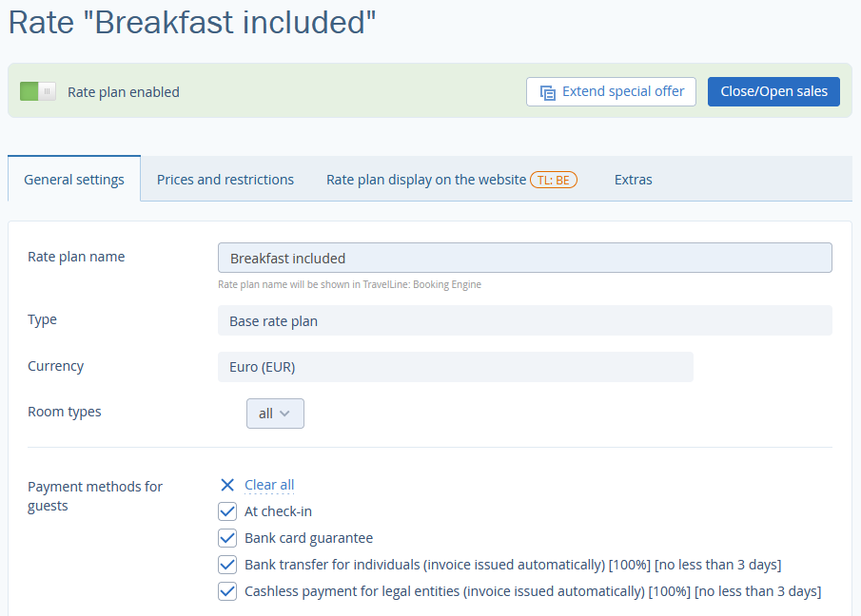
Task: Uncheck Bank transfer for individuals checkbox
Action: pos(227,565)
